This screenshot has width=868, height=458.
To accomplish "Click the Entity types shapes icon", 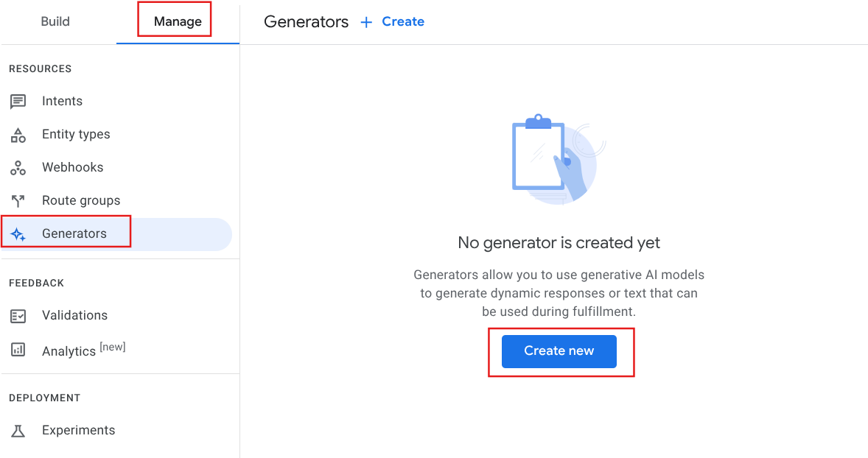I will [x=18, y=135].
